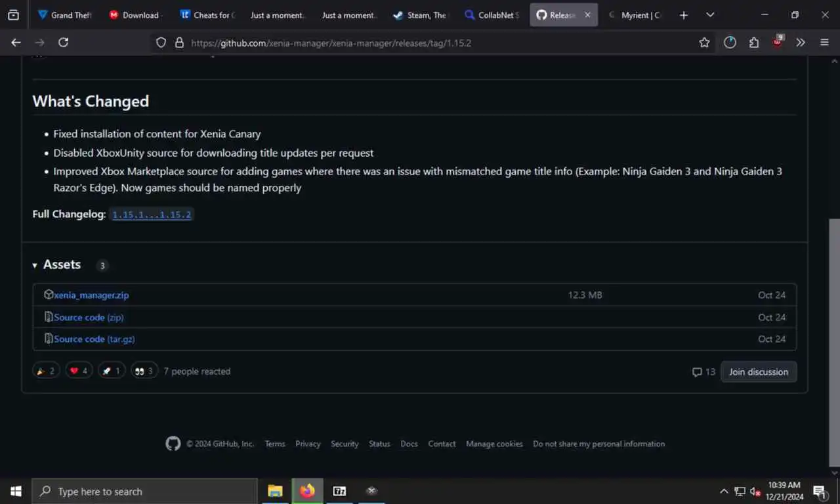Open the notification center icon
This screenshot has width=840, height=504.
pyautogui.click(x=820, y=491)
